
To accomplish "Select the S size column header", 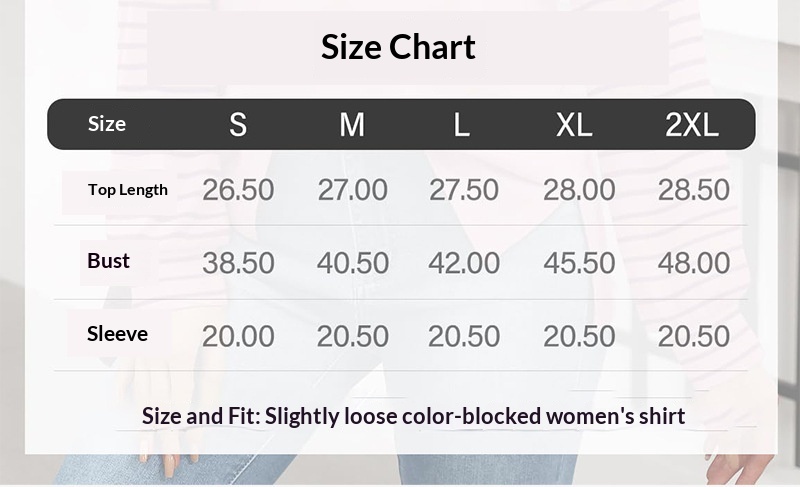I will click(238, 125).
